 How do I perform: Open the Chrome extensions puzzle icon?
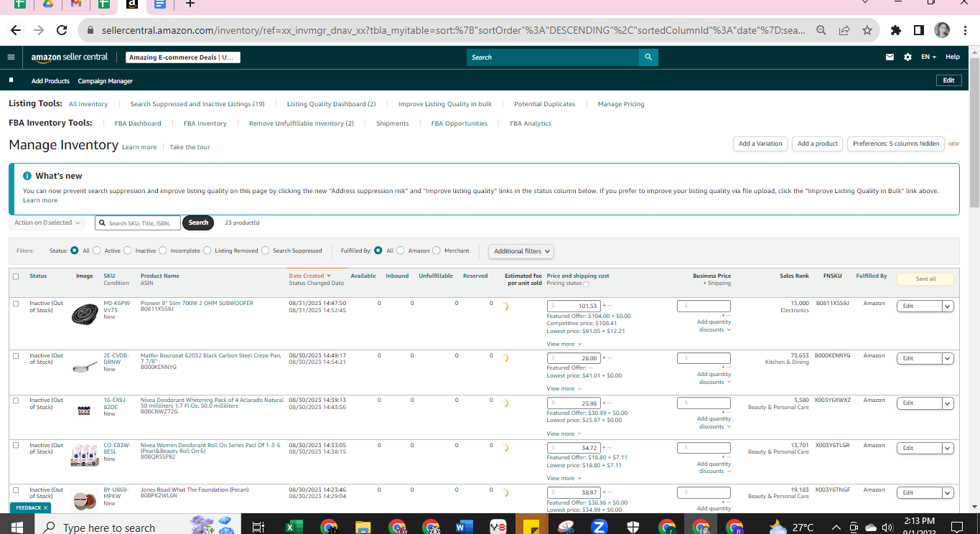[895, 30]
